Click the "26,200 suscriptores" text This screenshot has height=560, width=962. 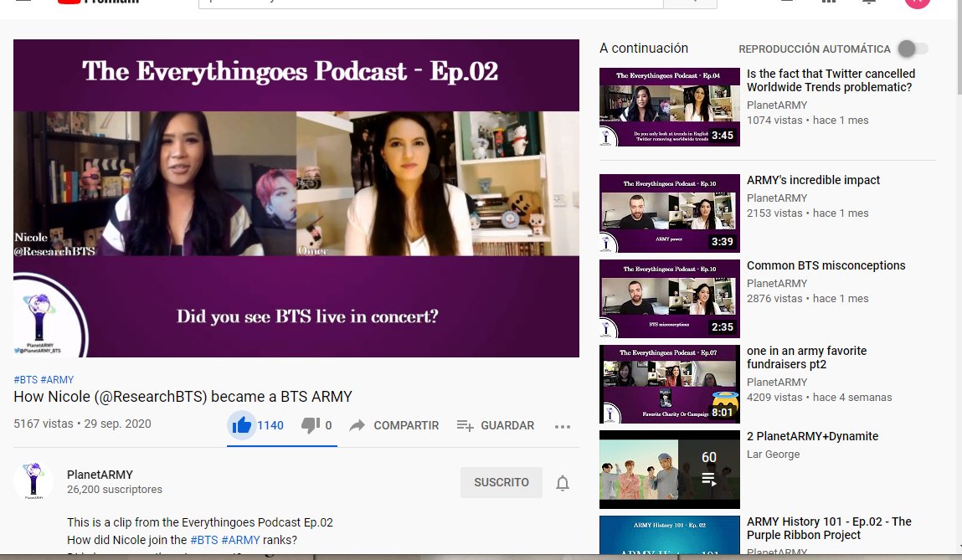115,490
